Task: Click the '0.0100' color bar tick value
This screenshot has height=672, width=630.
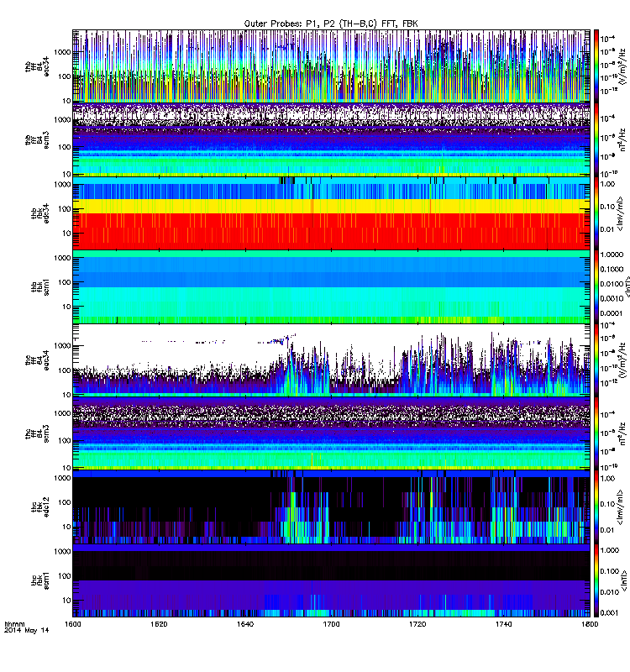Action: [x=612, y=284]
